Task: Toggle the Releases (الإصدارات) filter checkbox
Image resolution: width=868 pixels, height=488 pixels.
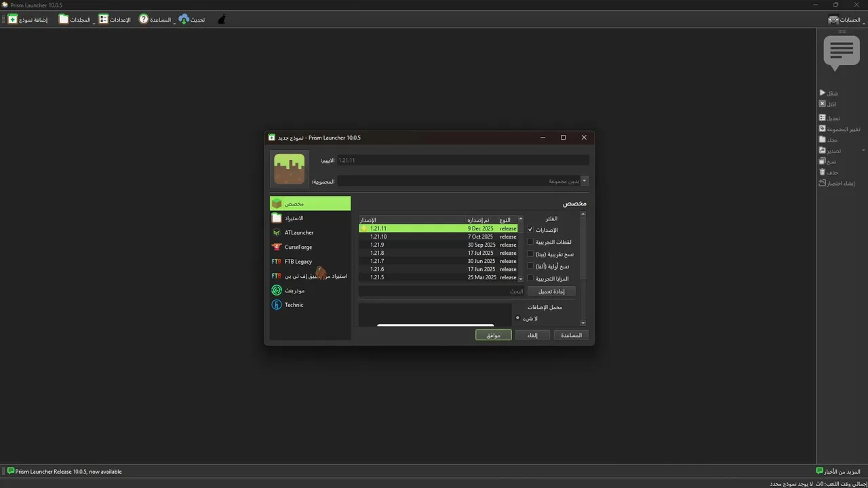Action: 530,230
